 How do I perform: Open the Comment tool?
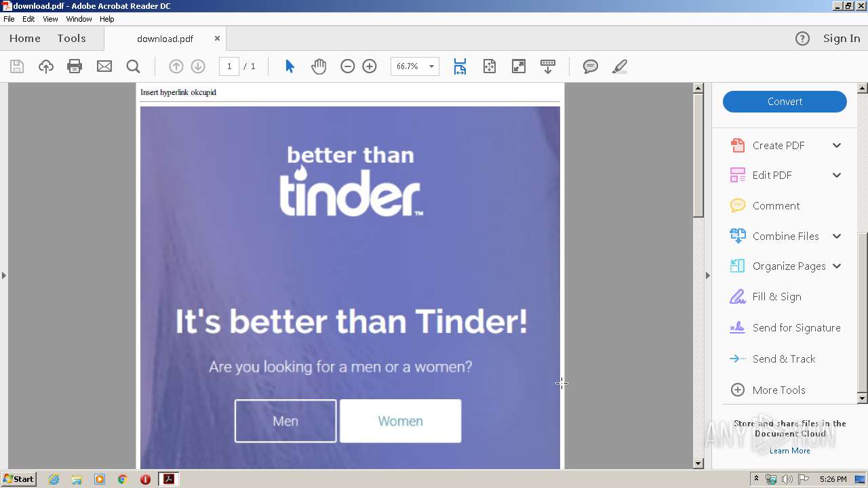point(776,205)
